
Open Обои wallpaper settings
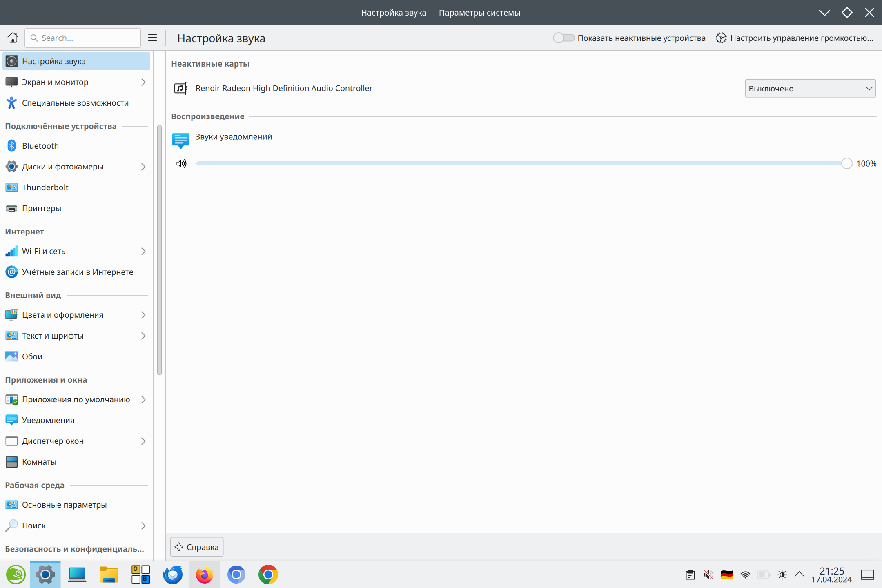coord(32,356)
